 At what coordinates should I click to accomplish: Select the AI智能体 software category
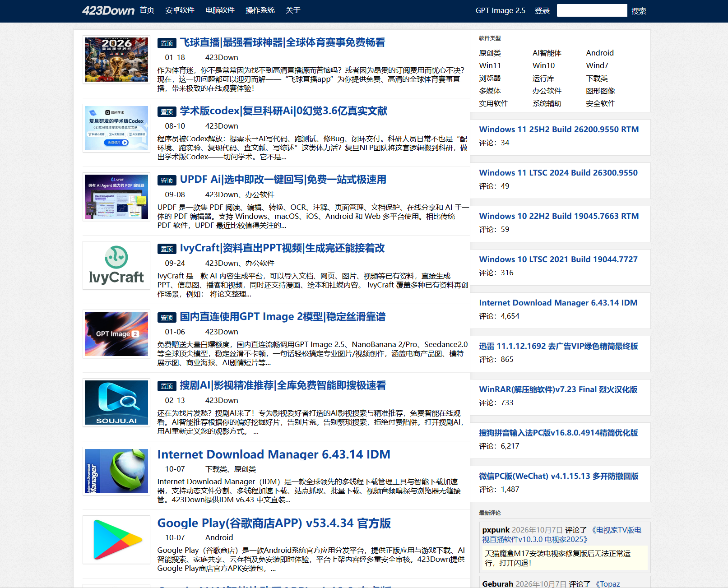tap(547, 53)
